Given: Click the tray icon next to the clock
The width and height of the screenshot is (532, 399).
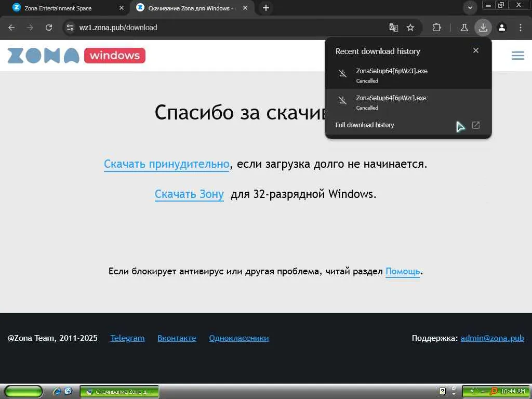Looking at the screenshot, I should pos(494,392).
